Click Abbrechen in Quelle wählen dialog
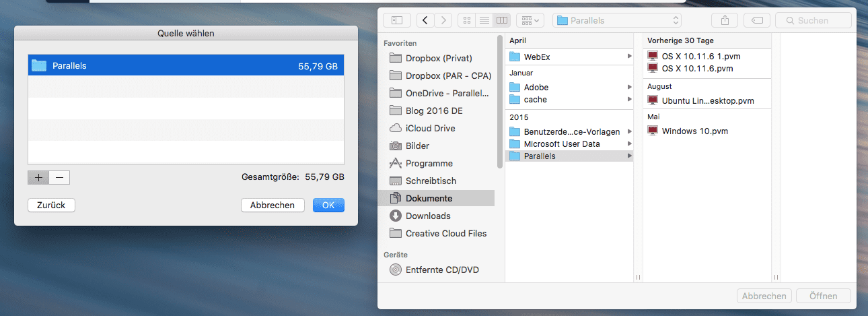 (273, 205)
